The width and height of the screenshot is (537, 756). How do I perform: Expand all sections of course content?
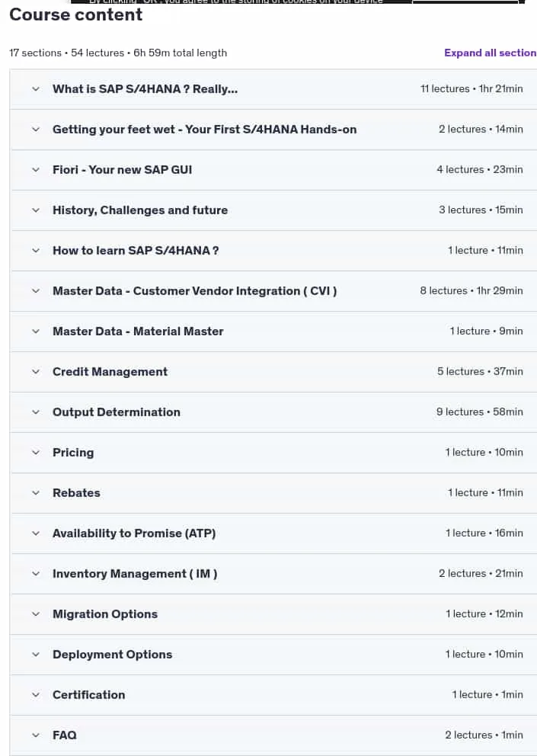coord(491,53)
